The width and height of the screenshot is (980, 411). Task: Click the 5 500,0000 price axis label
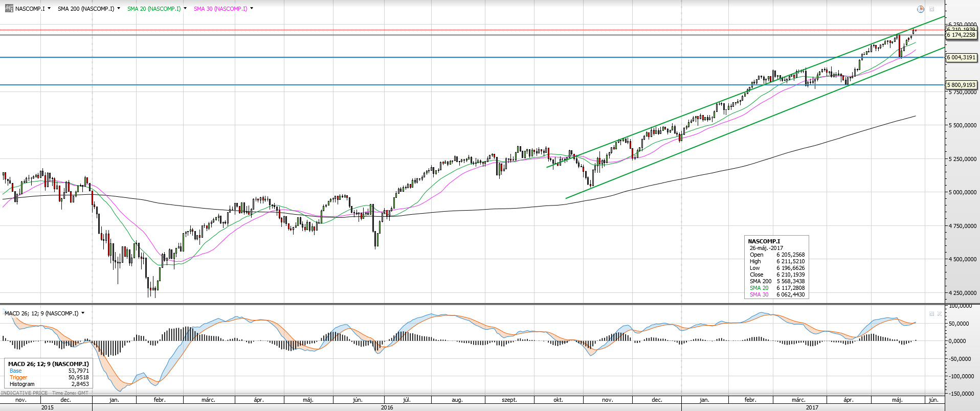pyautogui.click(x=962, y=125)
